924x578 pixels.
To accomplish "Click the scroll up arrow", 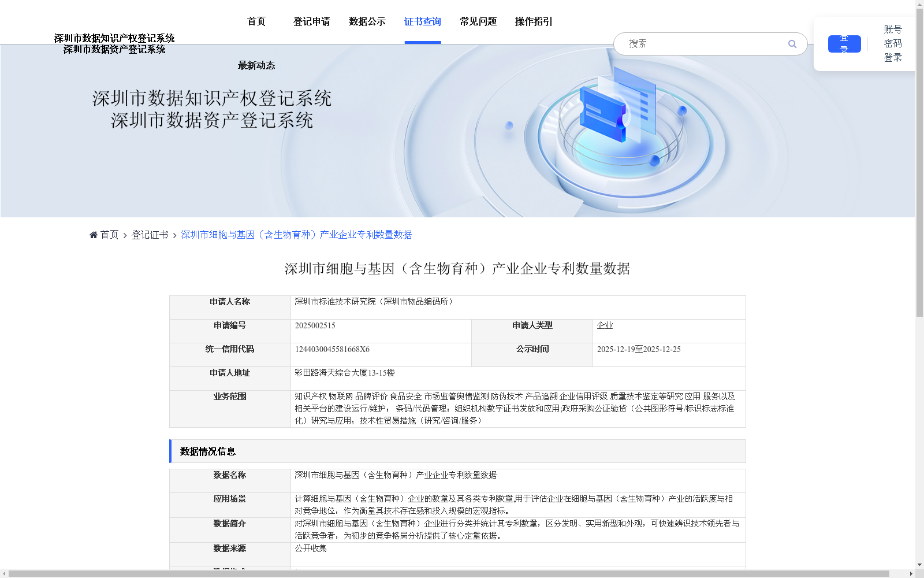I will click(919, 4).
